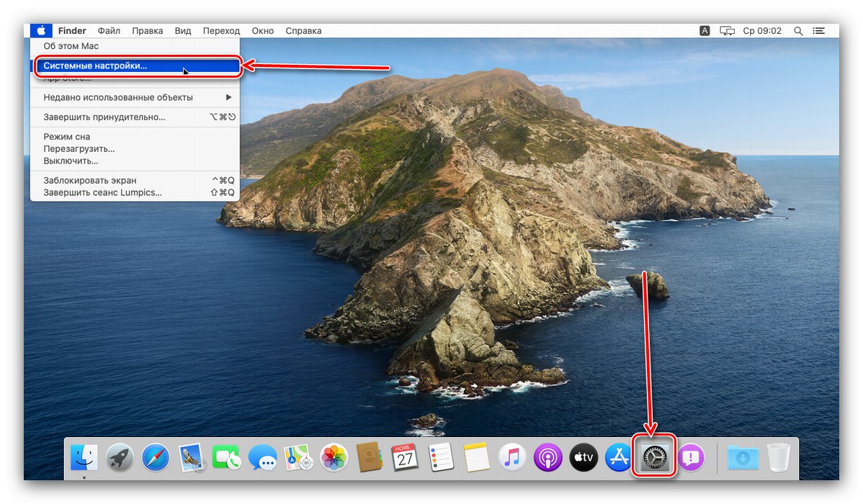Select Режим сна

click(x=135, y=137)
